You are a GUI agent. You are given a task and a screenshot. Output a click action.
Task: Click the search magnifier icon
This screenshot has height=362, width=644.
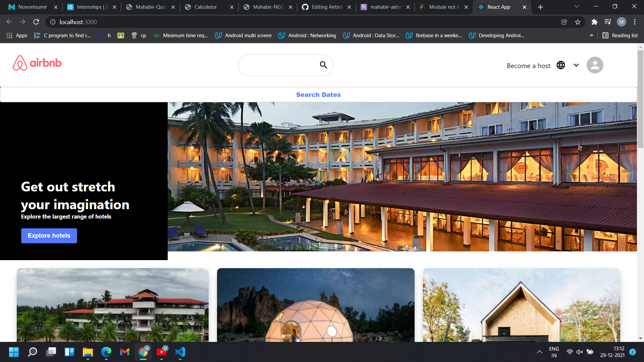click(x=323, y=65)
